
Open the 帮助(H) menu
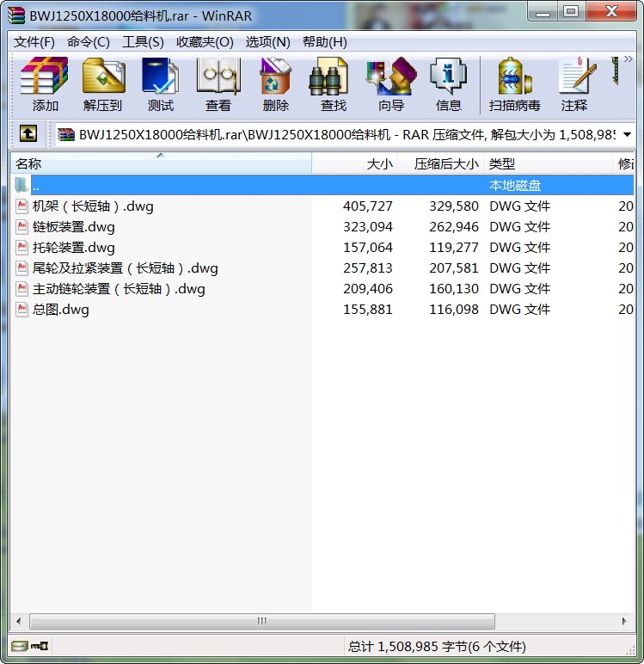325,42
